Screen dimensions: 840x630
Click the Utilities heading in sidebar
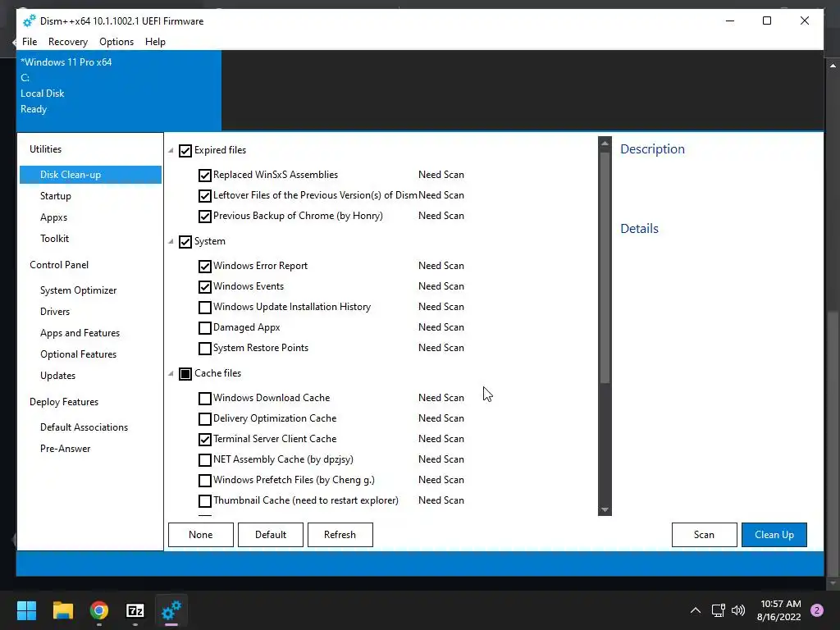46,149
